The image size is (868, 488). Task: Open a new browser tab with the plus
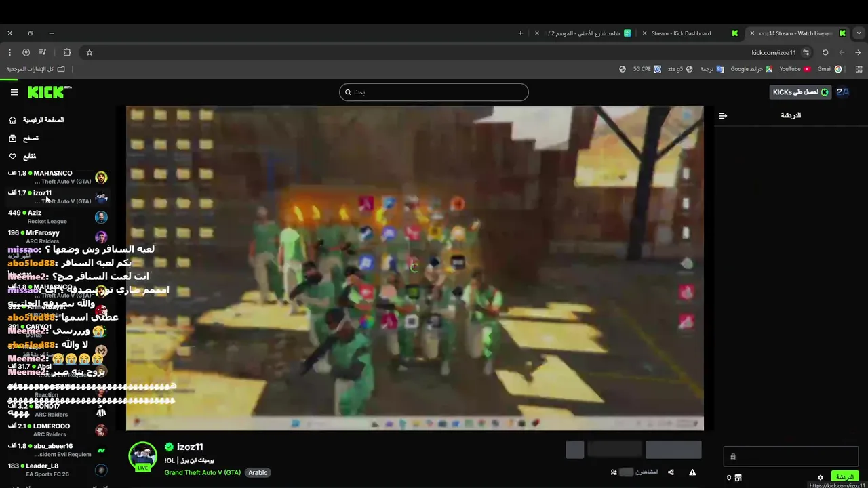[521, 33]
